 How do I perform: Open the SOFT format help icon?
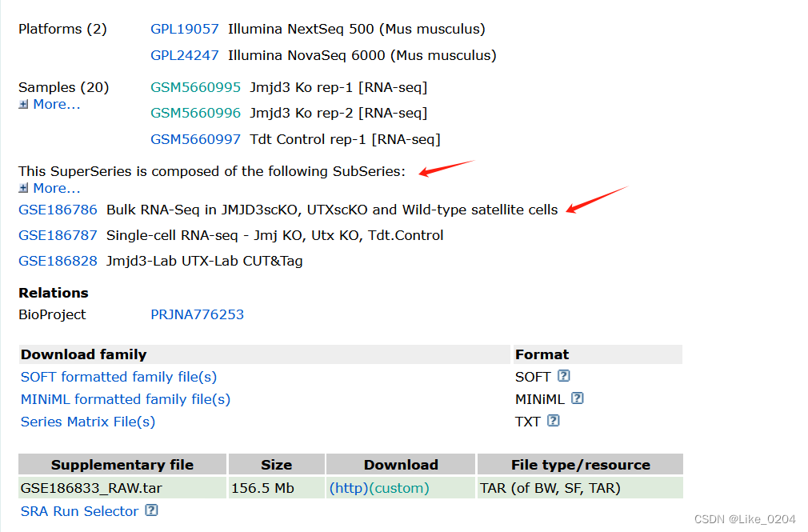(562, 376)
